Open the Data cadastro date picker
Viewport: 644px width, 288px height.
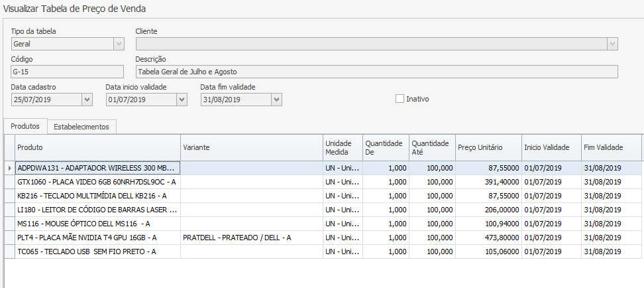pos(87,100)
